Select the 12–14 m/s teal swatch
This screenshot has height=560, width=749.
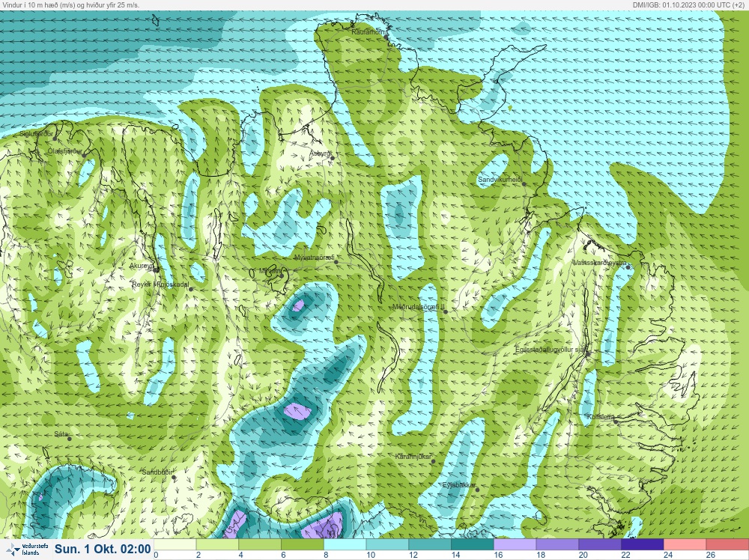click(430, 545)
